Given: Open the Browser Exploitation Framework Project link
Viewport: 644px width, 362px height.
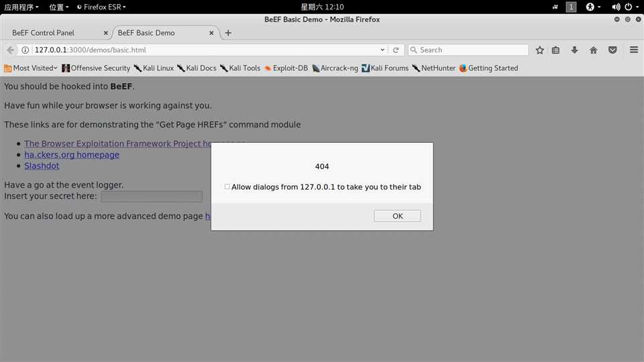Looking at the screenshot, I should [x=117, y=143].
